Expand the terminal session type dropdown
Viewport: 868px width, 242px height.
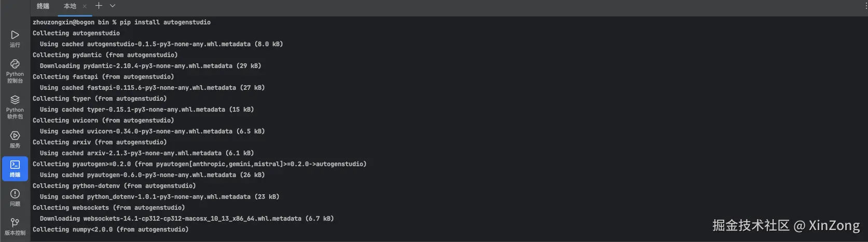[x=113, y=6]
